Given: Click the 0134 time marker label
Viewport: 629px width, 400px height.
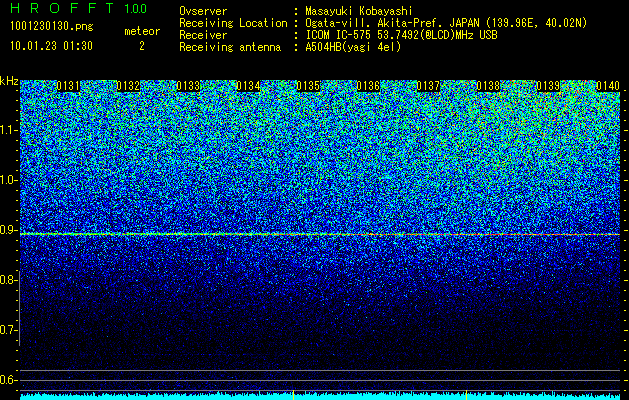Looking at the screenshot, I should coord(248,86).
